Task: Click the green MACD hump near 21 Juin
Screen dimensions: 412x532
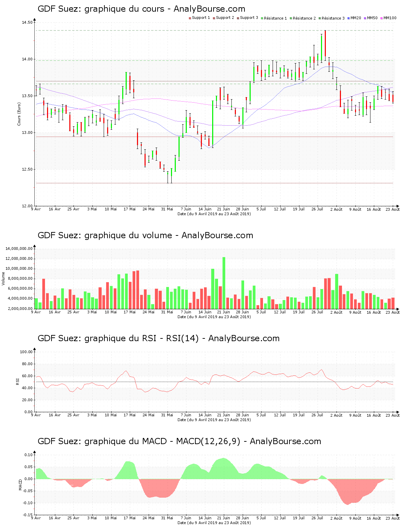Action: tap(224, 469)
